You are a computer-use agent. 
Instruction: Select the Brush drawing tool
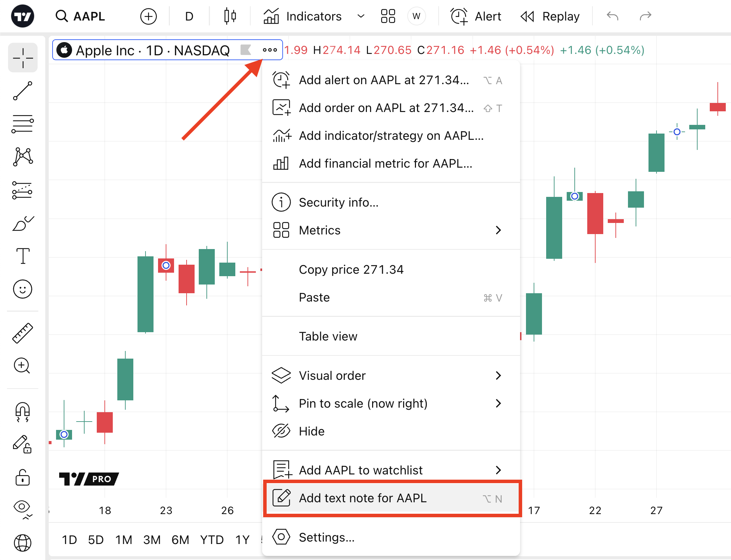coord(23,223)
